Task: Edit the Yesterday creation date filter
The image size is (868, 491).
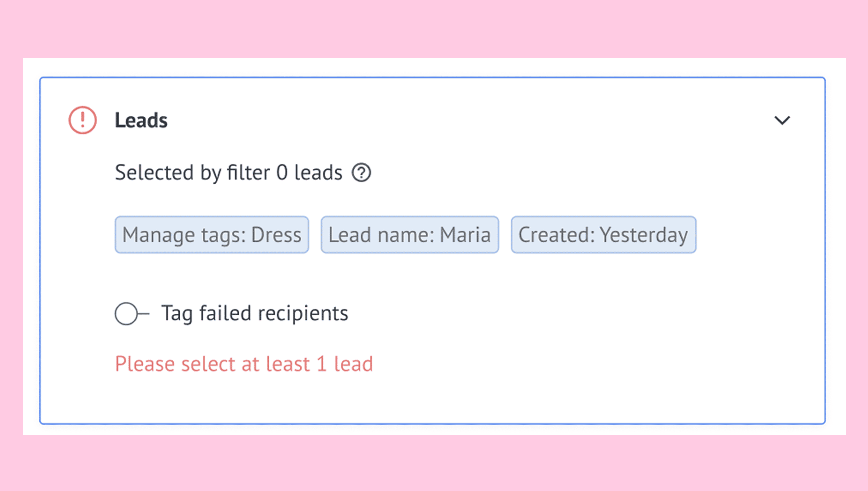Action: 603,235
